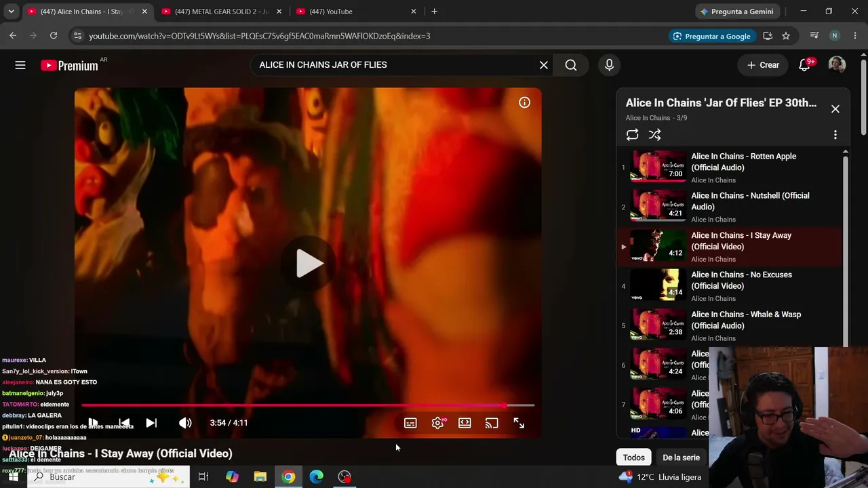Go to YouTube Premium home logo
This screenshot has width=868, height=488.
click(x=69, y=65)
